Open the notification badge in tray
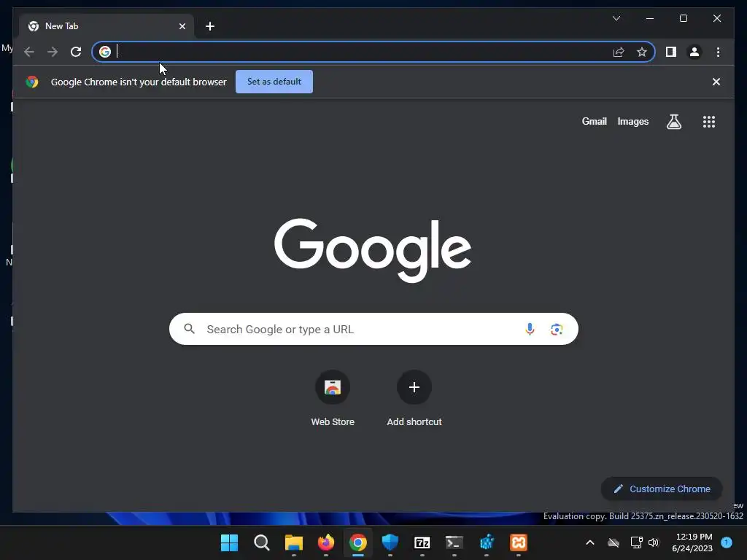 (x=727, y=542)
